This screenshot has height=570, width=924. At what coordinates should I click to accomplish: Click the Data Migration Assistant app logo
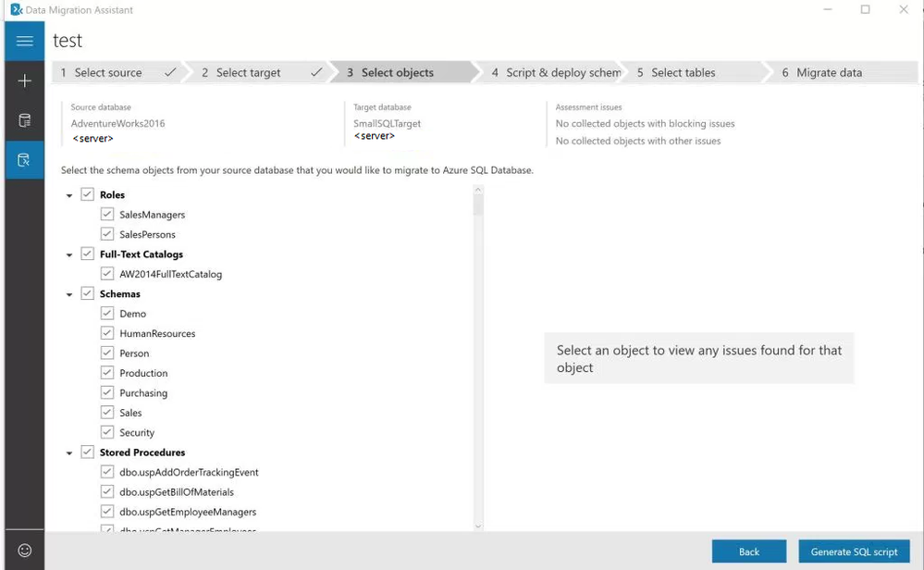point(17,10)
